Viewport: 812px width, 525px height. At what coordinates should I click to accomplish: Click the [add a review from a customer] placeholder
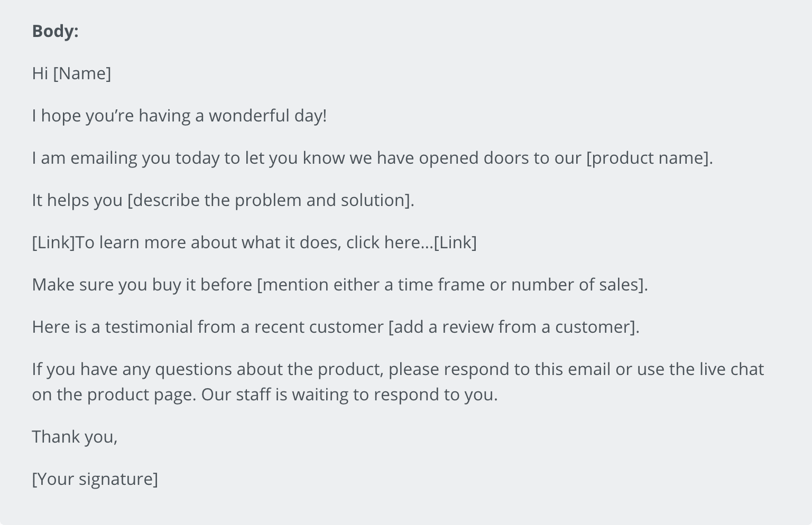513,327
